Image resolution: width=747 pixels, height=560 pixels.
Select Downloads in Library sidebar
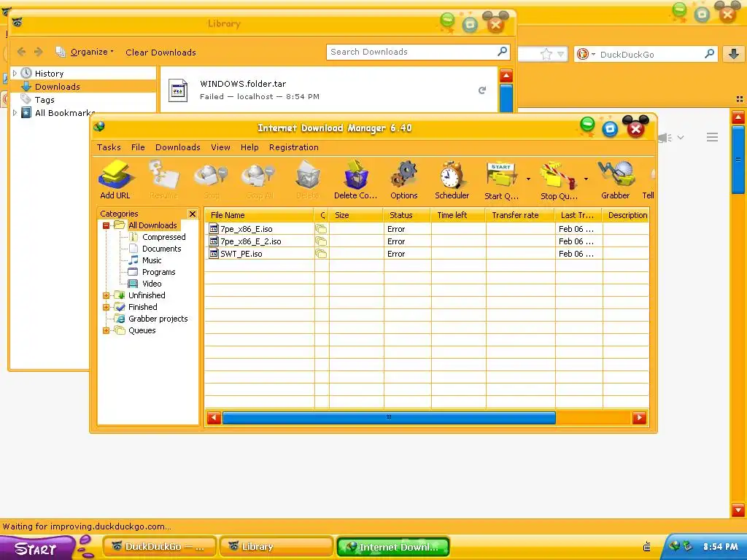[57, 87]
